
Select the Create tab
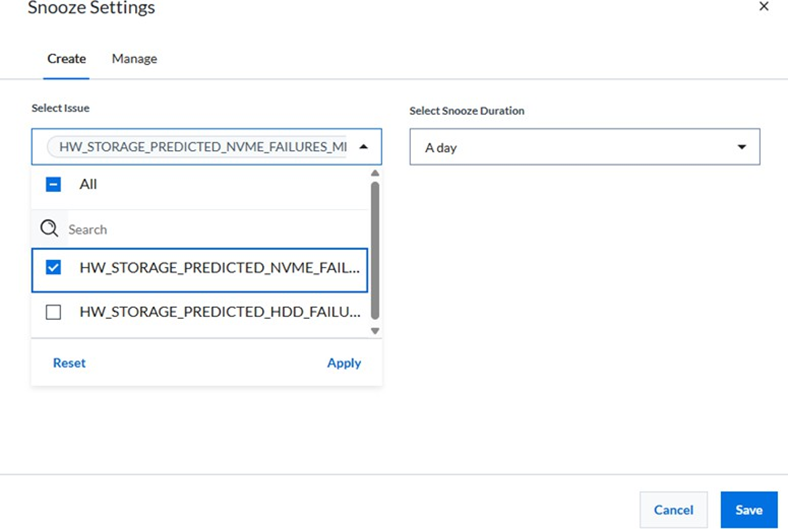coord(66,59)
